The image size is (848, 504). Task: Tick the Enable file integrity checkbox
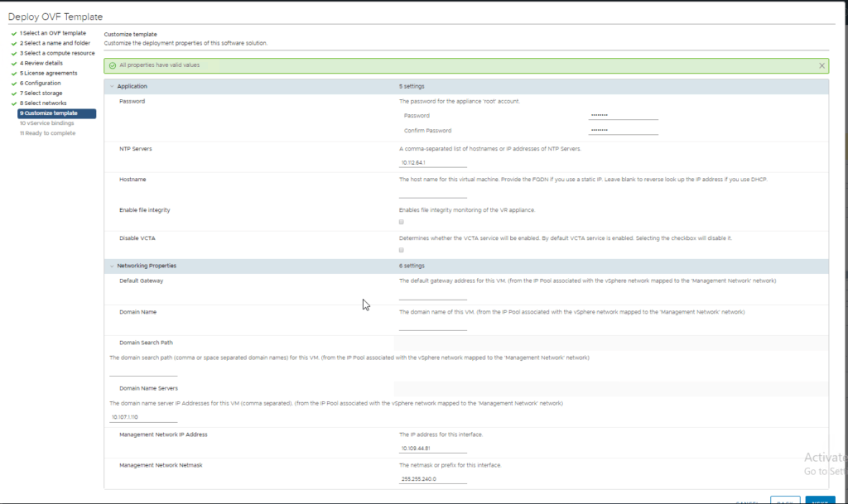(x=402, y=222)
